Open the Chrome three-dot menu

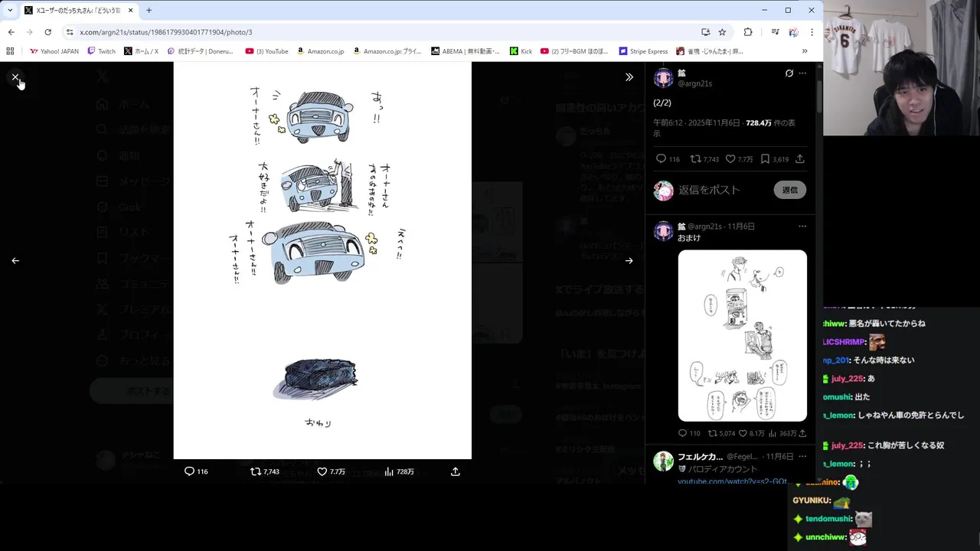click(x=812, y=32)
